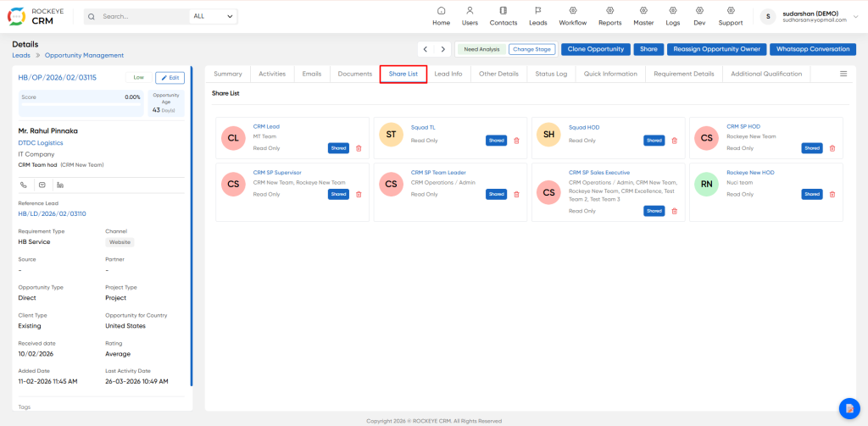Open reference lead HB/LD/2026/02/03110
Image resolution: width=868 pixels, height=426 pixels.
[x=52, y=213]
